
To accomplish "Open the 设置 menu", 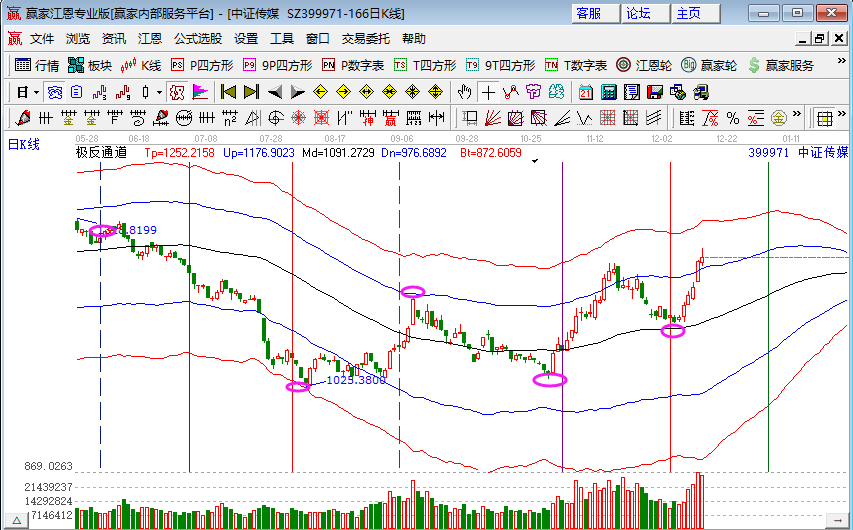I will click(246, 39).
